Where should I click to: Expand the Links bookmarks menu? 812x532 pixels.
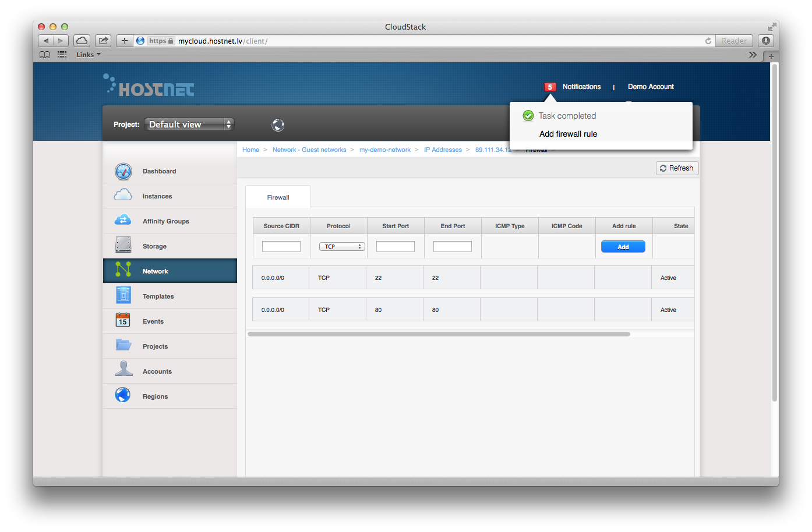(89, 55)
